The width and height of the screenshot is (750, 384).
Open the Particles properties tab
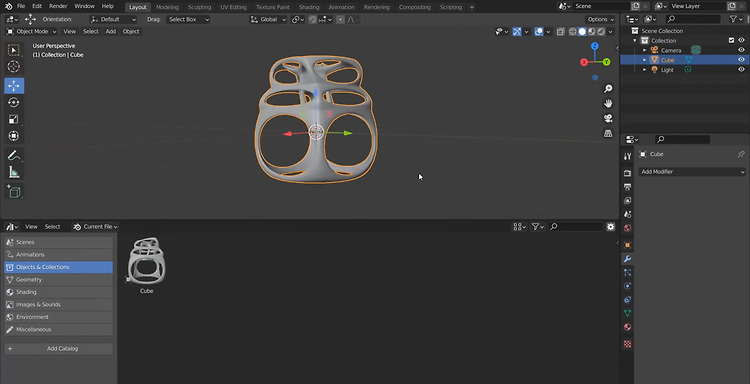point(628,273)
